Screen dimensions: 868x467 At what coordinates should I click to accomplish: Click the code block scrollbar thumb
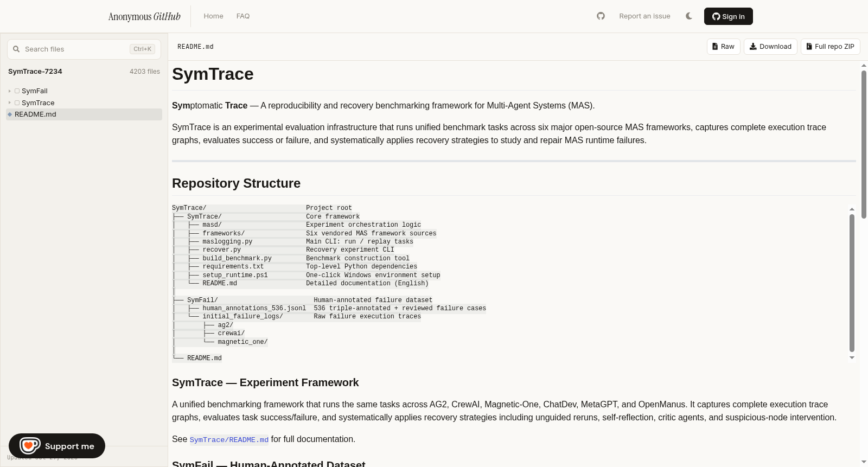coord(852,283)
